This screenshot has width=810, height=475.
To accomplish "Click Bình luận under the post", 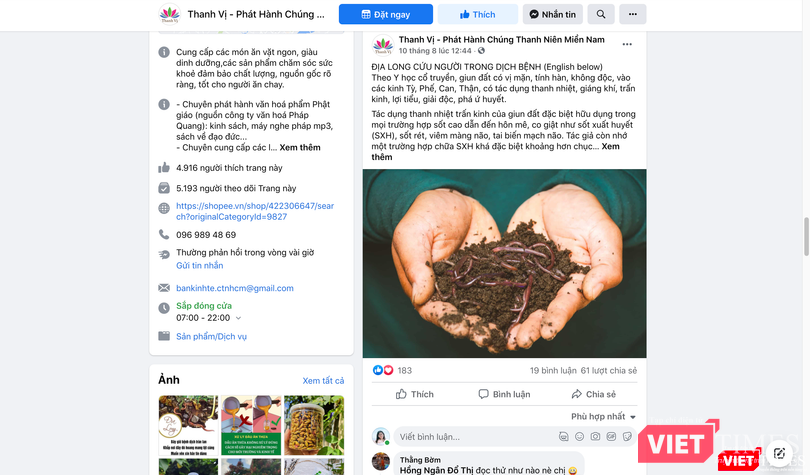I will (x=504, y=394).
